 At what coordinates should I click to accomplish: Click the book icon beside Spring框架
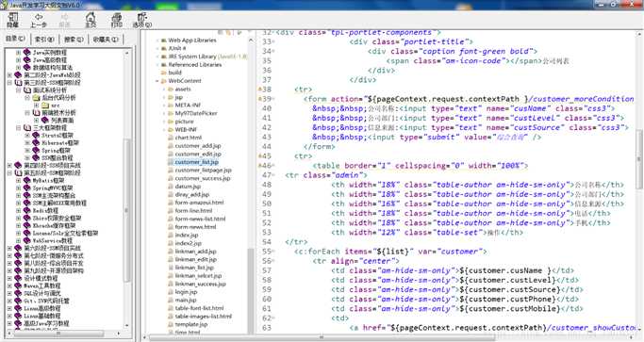tap(36, 150)
